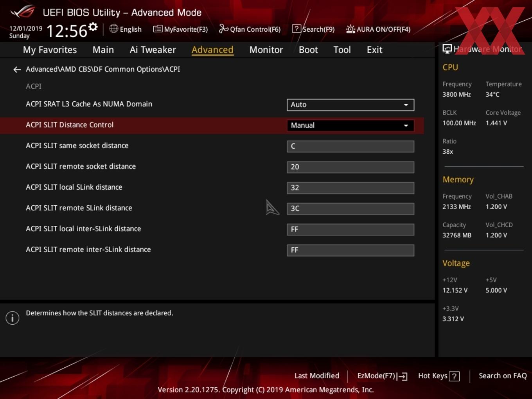The width and height of the screenshot is (532, 399).
Task: Open the Boot tab
Action: click(x=308, y=50)
